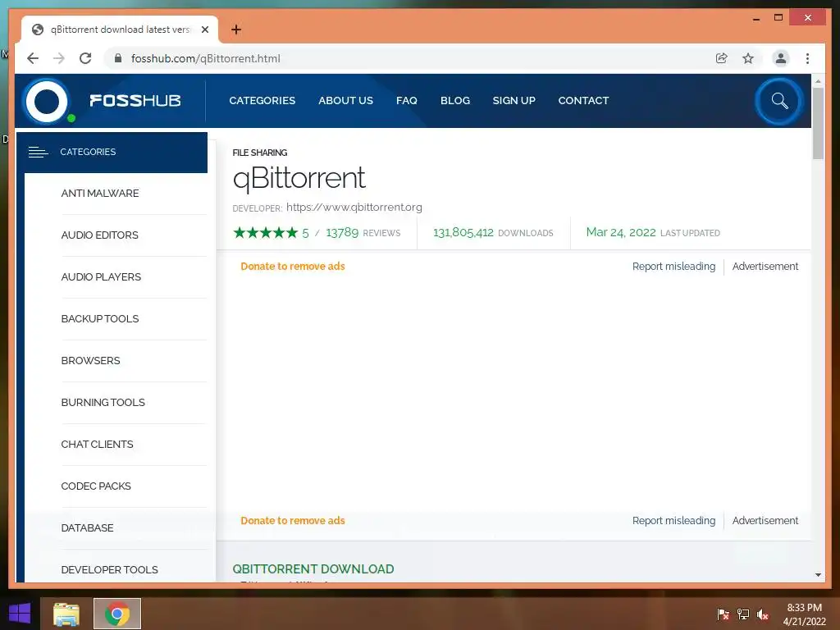Click the scrollbar up arrow
840x630 pixels.
point(818,81)
